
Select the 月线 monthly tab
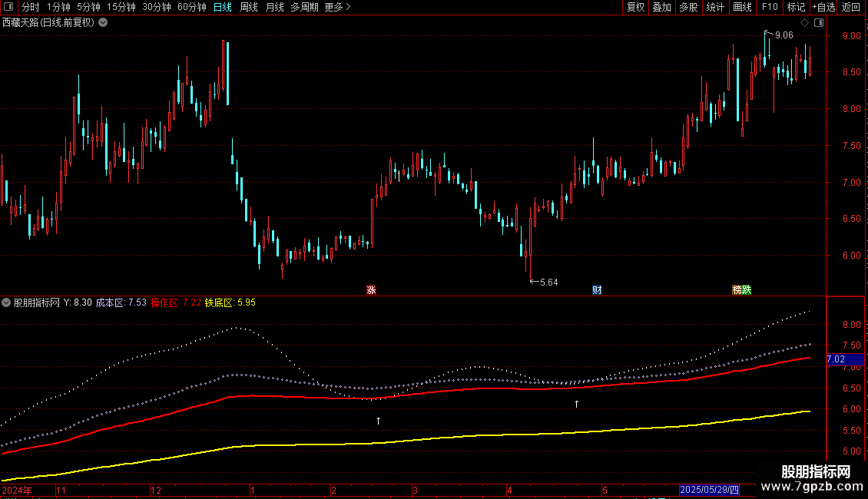274,7
